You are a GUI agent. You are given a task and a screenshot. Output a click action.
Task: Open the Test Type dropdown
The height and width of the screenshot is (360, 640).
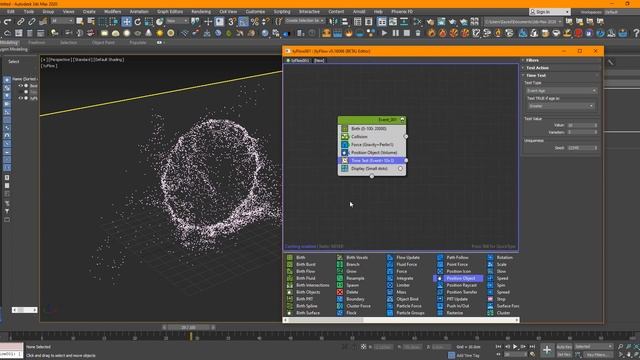tap(561, 91)
